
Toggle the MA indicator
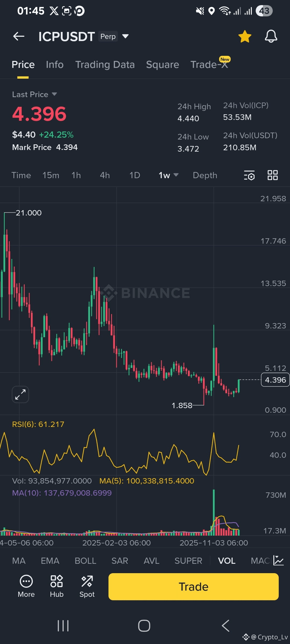click(x=19, y=561)
